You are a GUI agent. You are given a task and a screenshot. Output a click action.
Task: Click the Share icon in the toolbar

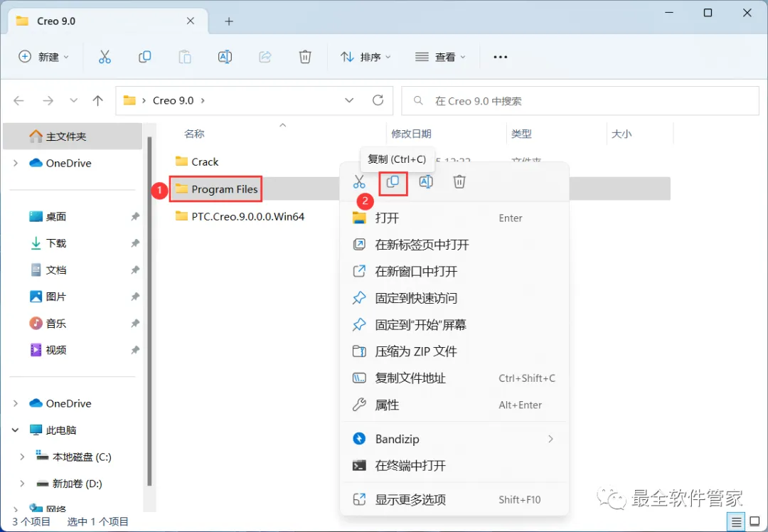[x=265, y=57]
